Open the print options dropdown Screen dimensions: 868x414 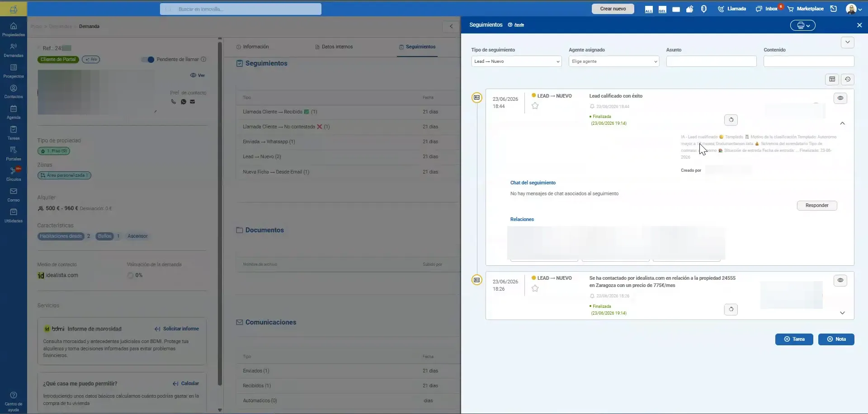point(803,25)
